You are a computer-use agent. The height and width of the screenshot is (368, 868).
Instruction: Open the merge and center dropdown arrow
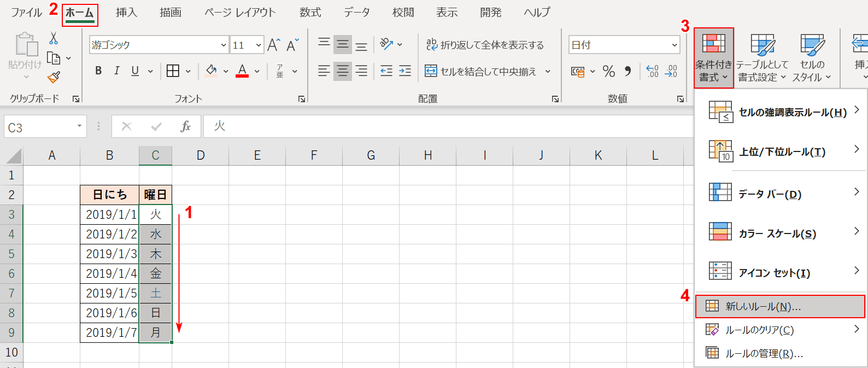[548, 71]
